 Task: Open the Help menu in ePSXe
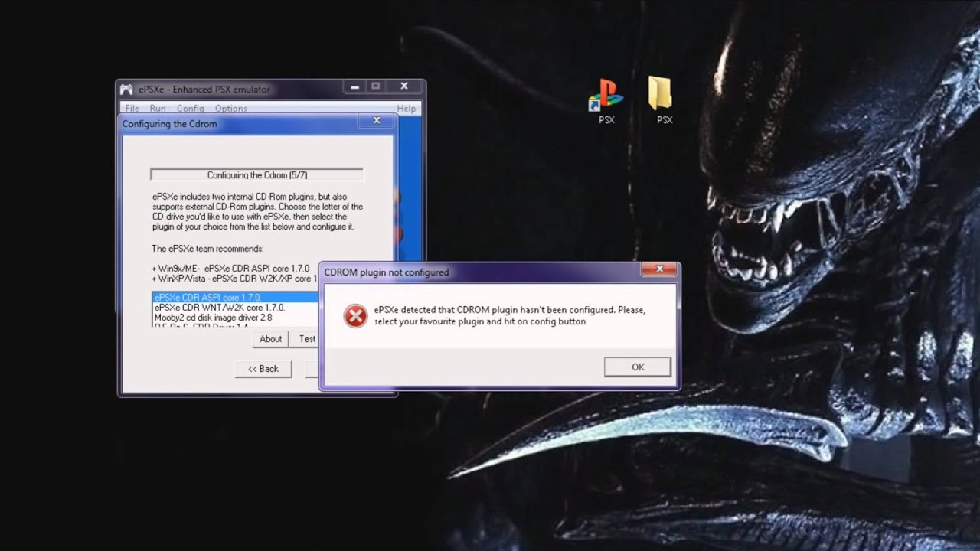(x=407, y=109)
